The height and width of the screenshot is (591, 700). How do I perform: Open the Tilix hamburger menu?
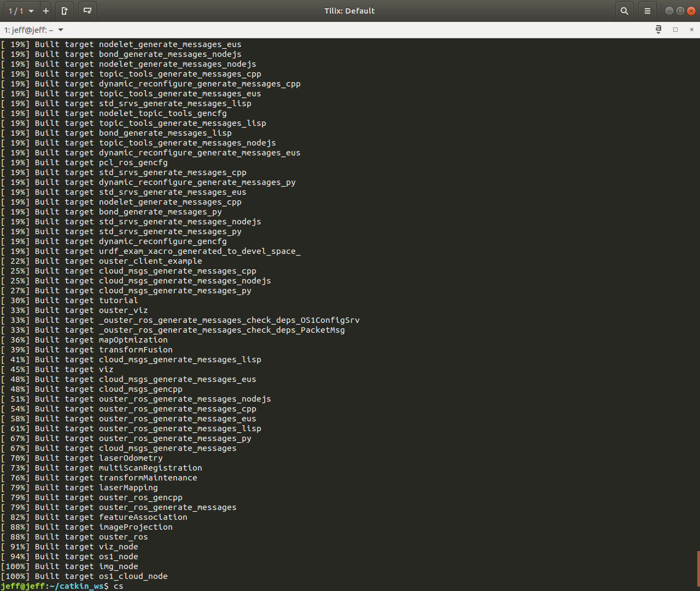coord(647,11)
